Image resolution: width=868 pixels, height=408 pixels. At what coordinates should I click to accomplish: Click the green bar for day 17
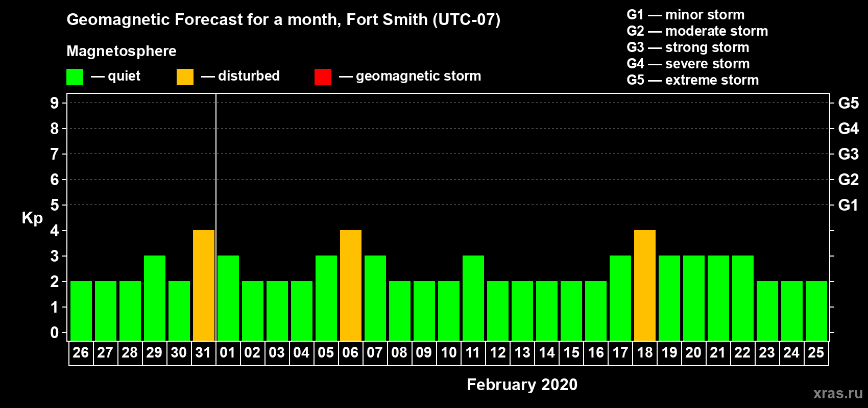click(x=620, y=298)
